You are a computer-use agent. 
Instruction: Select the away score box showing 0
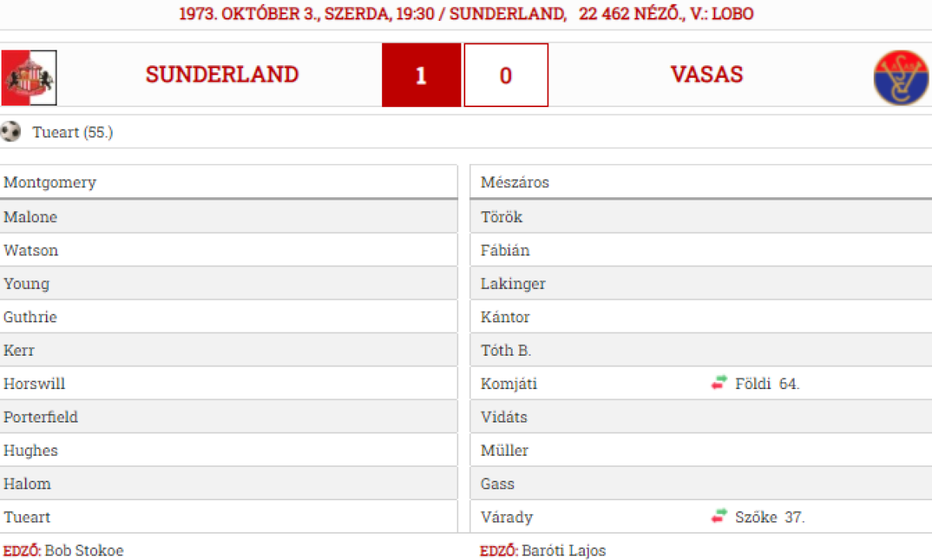coord(506,75)
